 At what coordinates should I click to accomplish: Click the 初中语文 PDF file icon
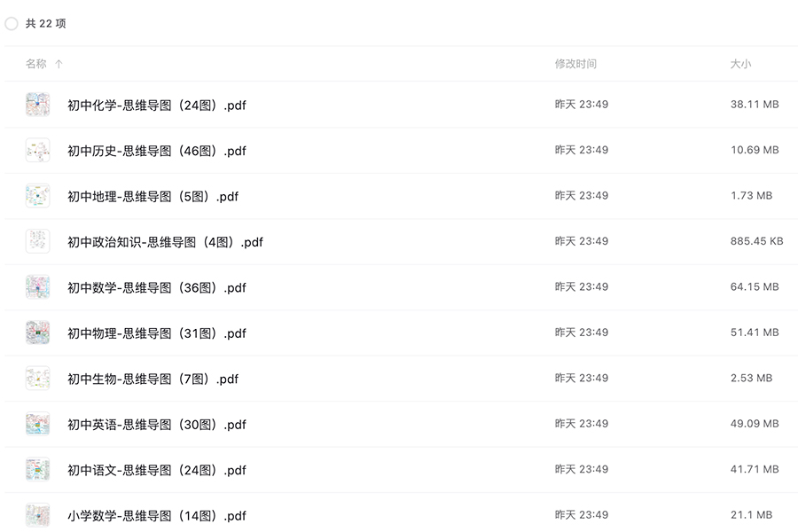click(x=37, y=470)
